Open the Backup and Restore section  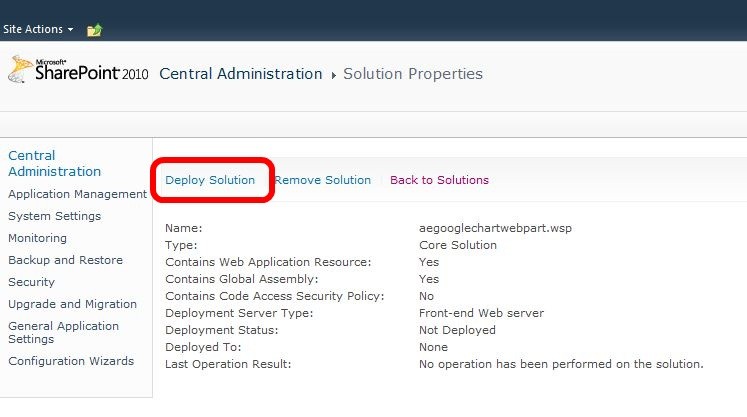pyautogui.click(x=65, y=260)
